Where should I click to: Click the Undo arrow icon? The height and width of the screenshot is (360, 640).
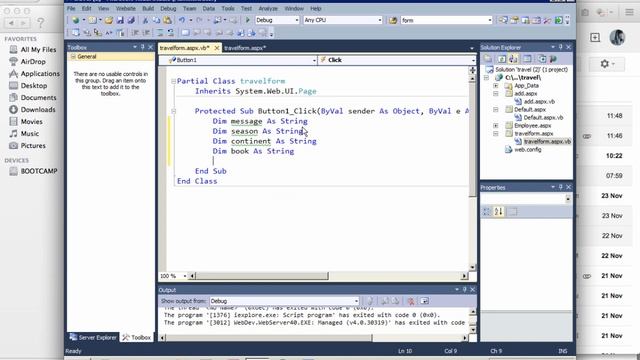point(182,20)
